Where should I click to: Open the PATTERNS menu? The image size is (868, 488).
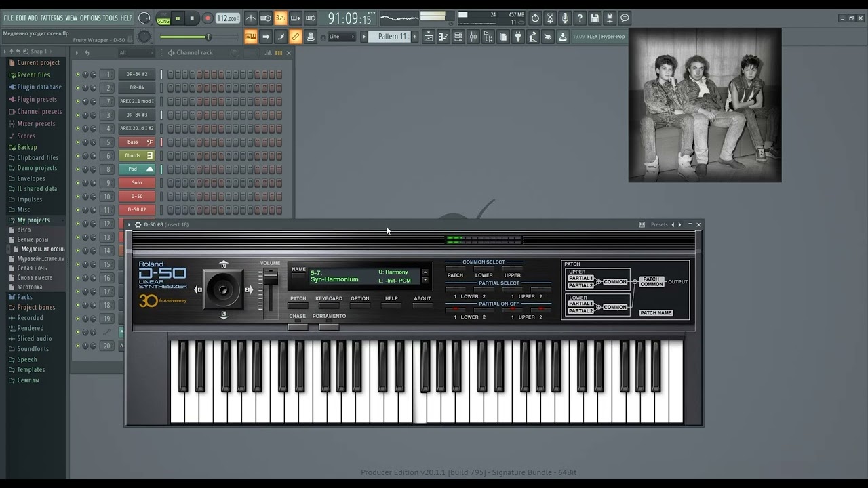tap(52, 18)
